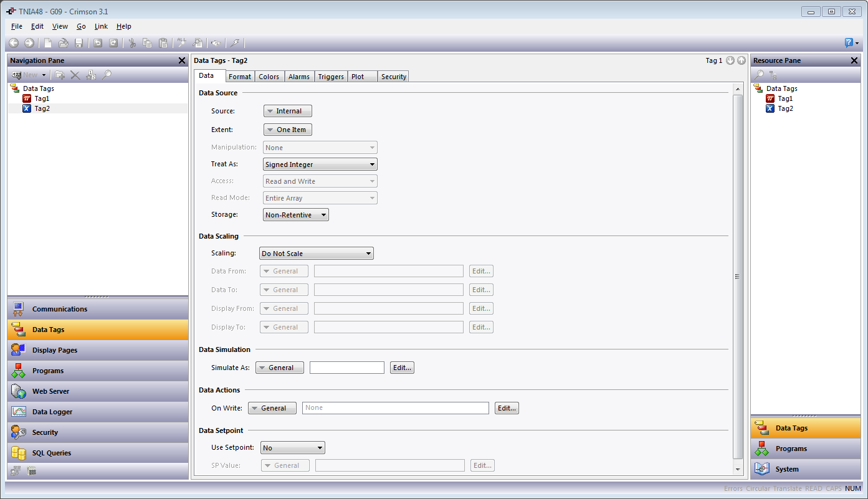Open the Data Logger category
868x499 pixels.
tap(98, 412)
